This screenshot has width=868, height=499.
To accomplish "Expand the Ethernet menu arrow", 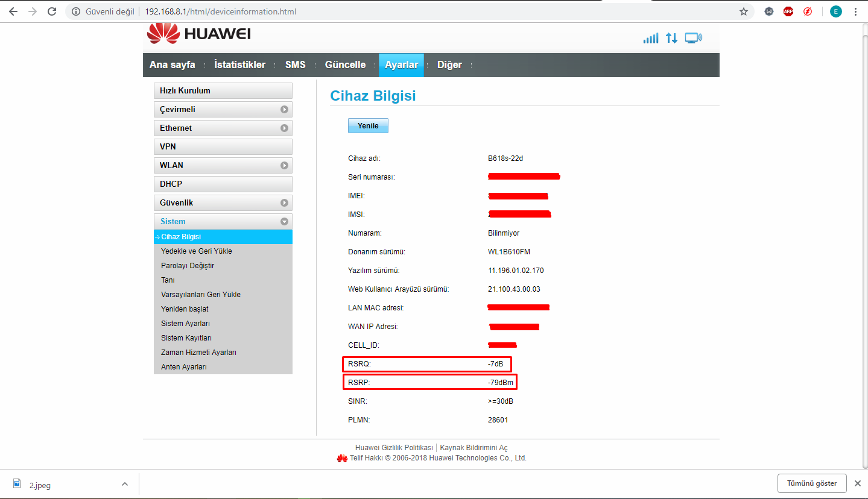I will click(x=284, y=128).
